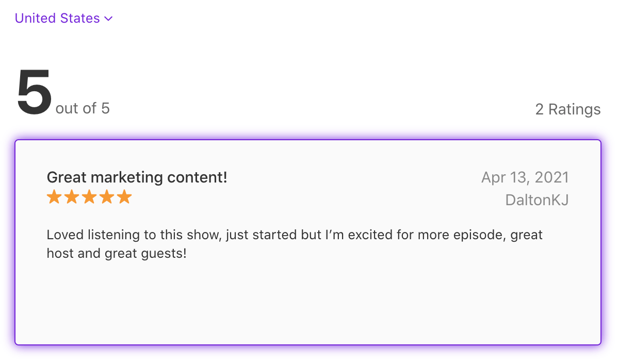618x364 pixels.
Task: Click the "out of 5" label
Action: pyautogui.click(x=83, y=108)
